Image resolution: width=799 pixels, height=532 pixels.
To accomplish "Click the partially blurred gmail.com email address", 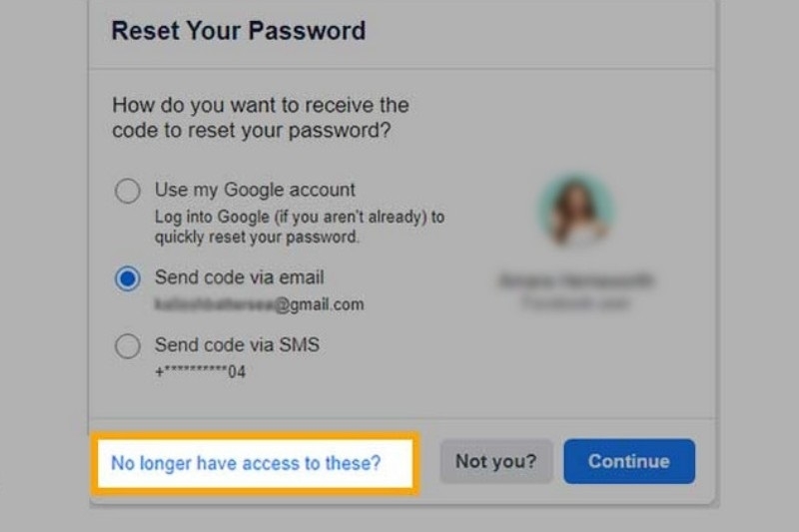I will pyautogui.click(x=259, y=304).
